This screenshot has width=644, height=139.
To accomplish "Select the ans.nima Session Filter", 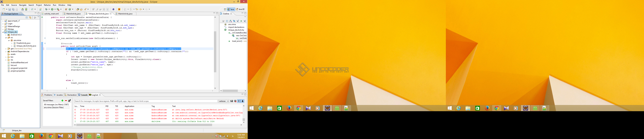I will pos(56,107).
